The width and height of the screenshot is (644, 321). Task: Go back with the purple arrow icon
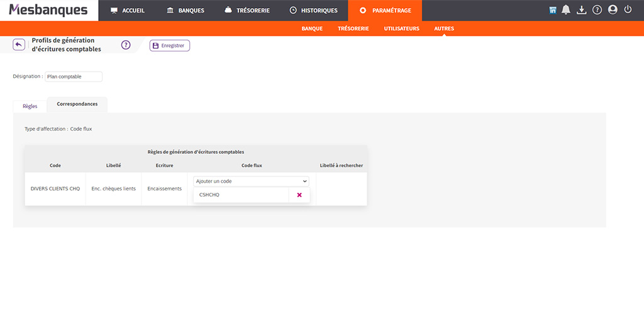point(19,45)
